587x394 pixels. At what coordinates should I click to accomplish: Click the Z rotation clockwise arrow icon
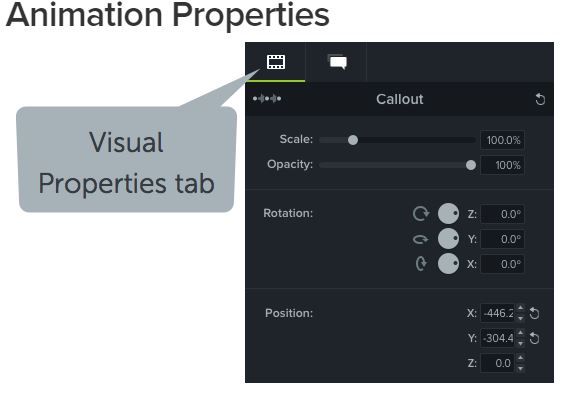[421, 214]
